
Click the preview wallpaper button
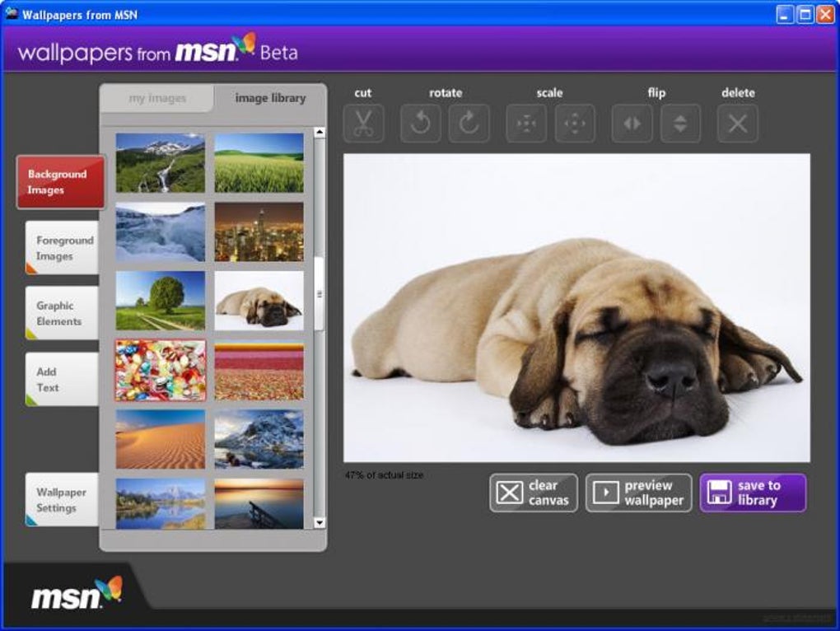[x=638, y=493]
